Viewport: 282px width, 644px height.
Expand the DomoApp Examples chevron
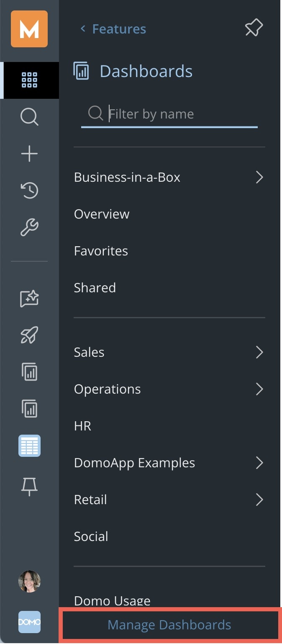click(259, 463)
